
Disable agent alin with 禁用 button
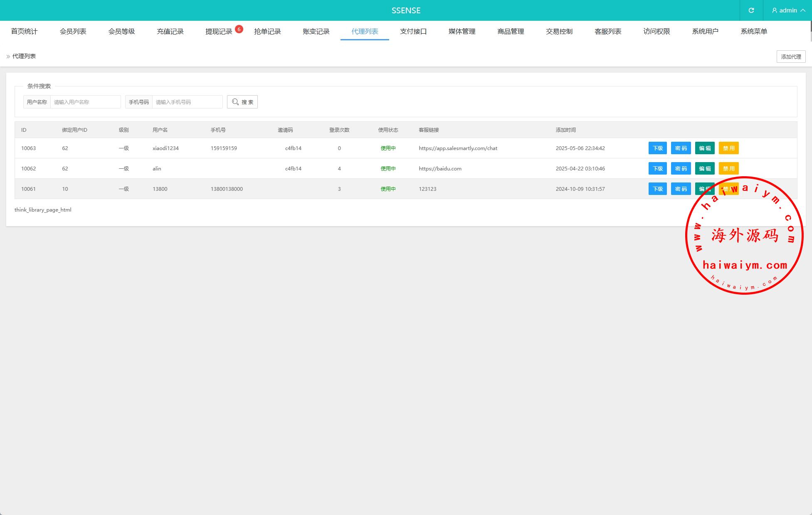click(728, 168)
